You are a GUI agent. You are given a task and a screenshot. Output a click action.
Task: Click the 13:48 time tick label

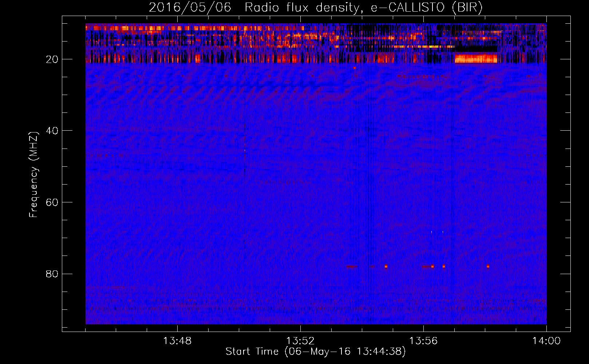pos(177,341)
